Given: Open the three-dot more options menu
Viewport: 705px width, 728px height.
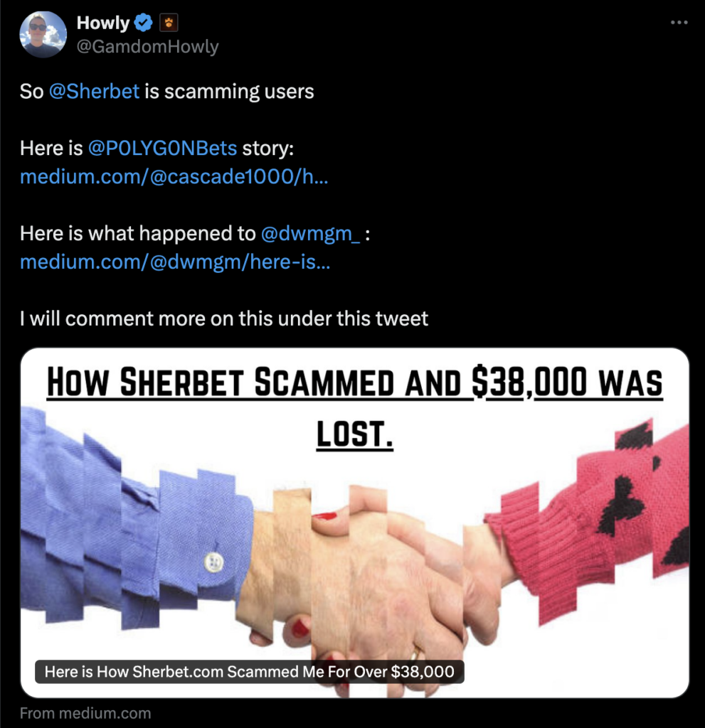Looking at the screenshot, I should tap(679, 22).
